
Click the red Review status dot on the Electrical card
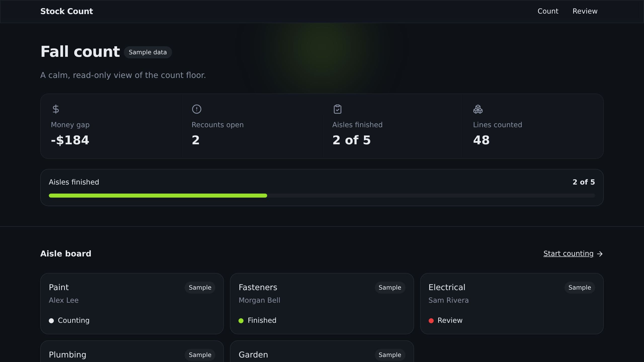(x=431, y=321)
